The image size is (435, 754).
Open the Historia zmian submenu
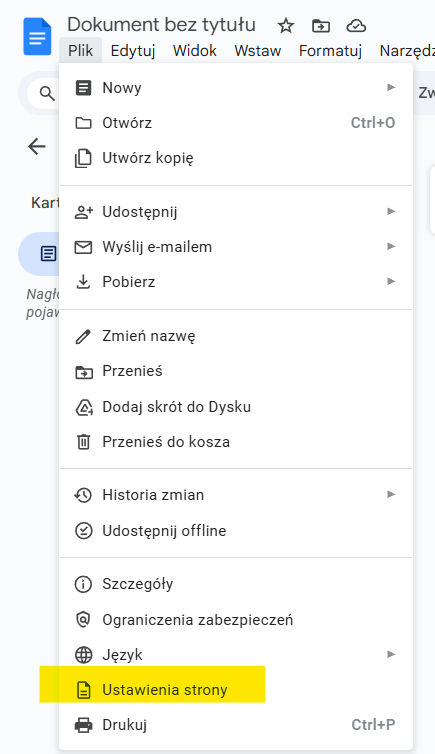point(236,495)
